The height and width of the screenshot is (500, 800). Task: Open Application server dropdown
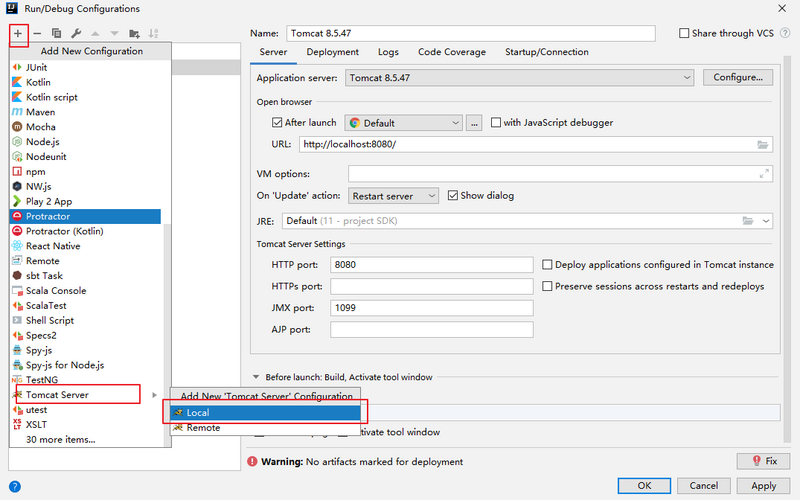point(519,78)
